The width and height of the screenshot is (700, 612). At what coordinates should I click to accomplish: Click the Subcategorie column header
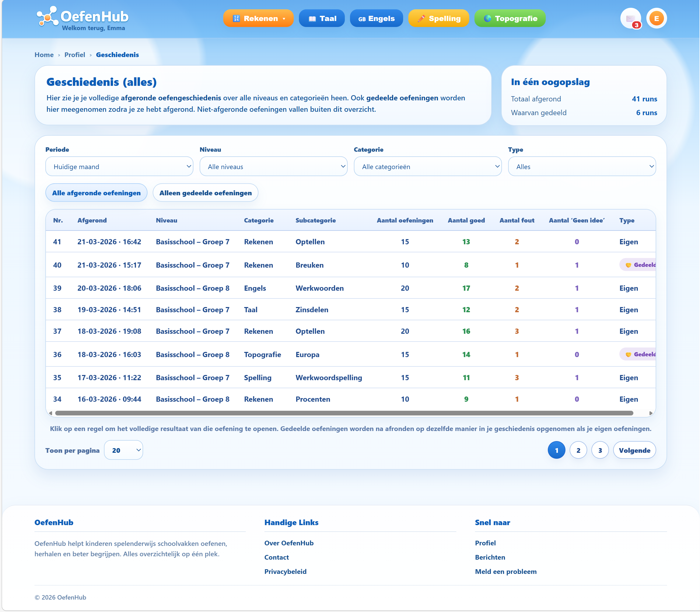[x=316, y=220]
